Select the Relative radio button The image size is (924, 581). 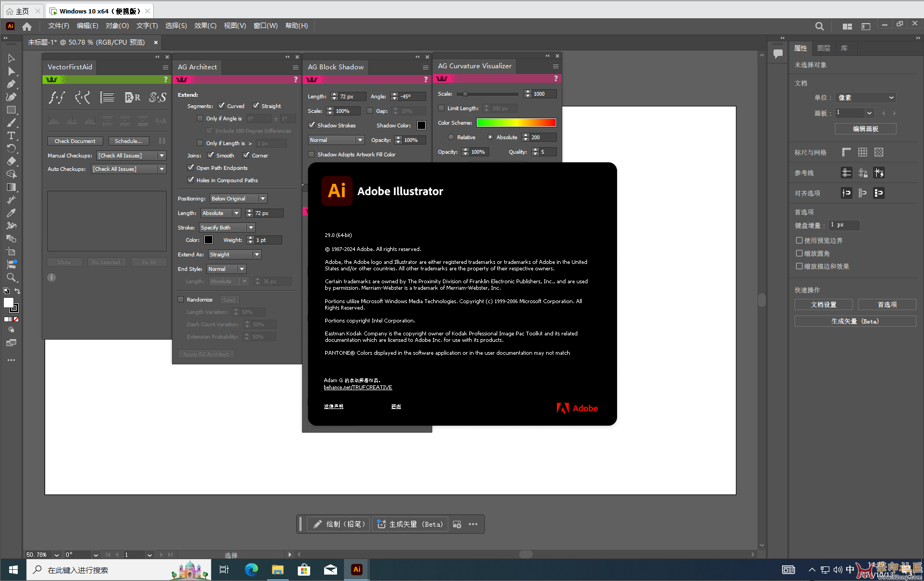[x=451, y=137]
